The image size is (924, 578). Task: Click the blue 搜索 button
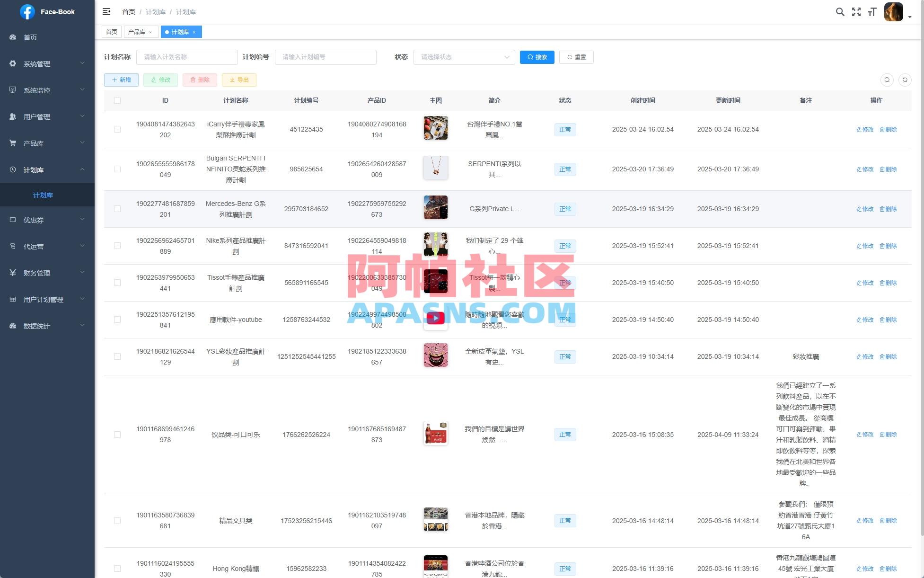pyautogui.click(x=537, y=57)
